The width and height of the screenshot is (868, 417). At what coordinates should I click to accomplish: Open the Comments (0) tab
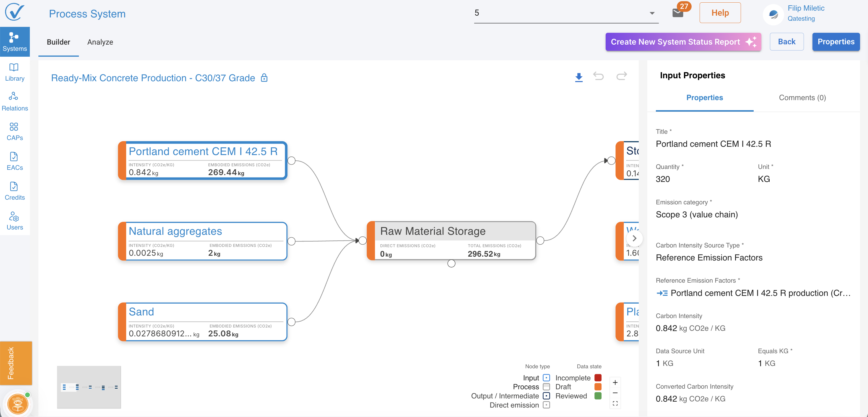pos(802,98)
